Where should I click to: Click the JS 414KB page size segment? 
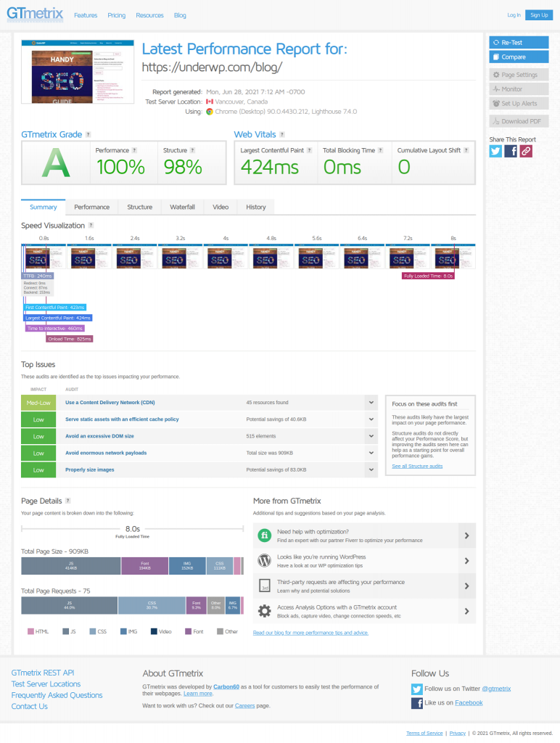[x=71, y=566]
